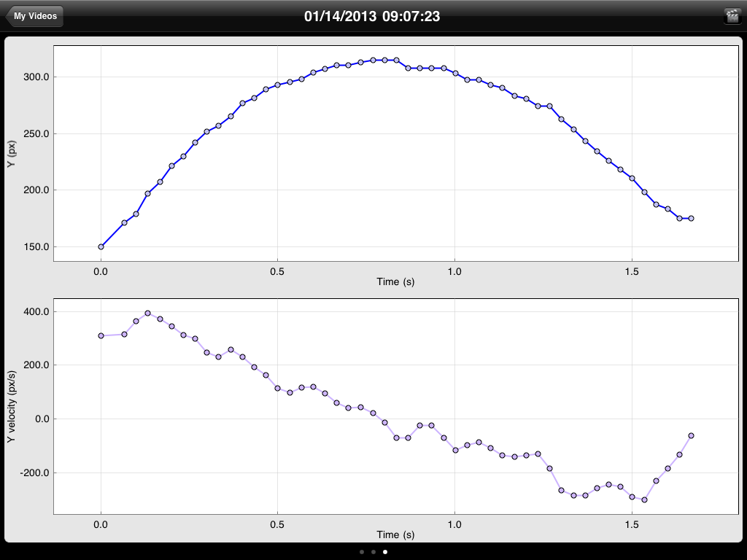This screenshot has width=747, height=560.
Task: Select the second page indicator dot
Action: (373, 552)
